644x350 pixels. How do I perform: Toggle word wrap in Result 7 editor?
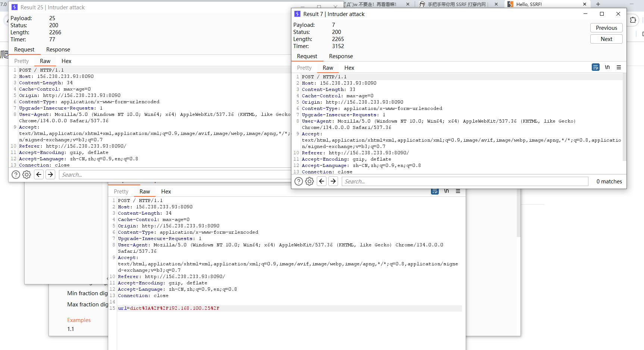coord(595,67)
